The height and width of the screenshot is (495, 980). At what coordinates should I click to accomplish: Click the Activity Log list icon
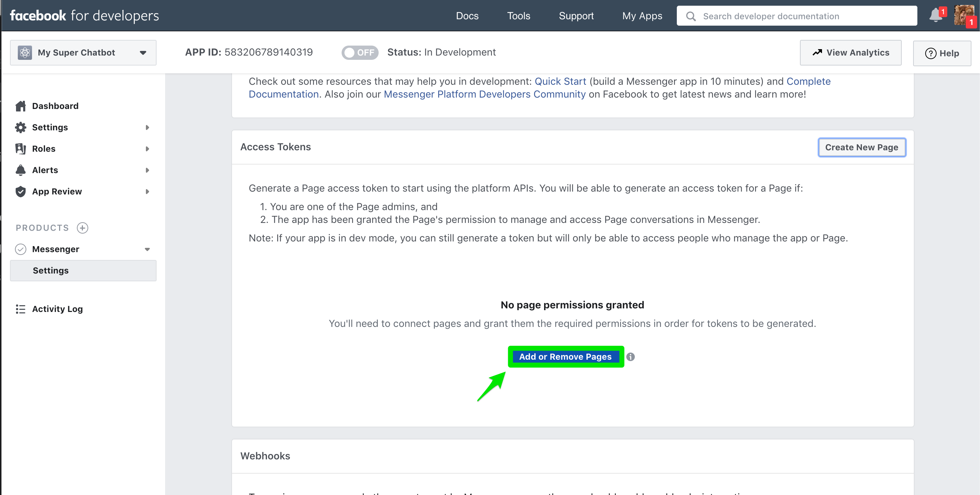click(x=21, y=309)
